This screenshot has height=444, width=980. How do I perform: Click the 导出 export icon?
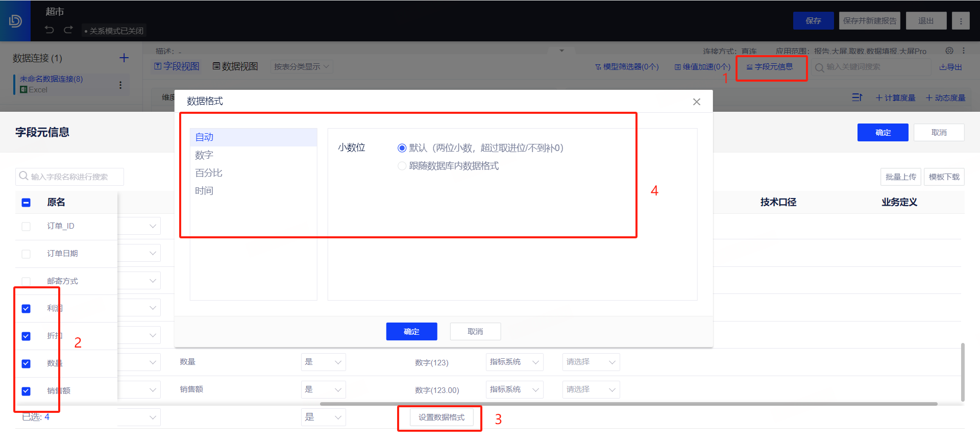click(950, 67)
